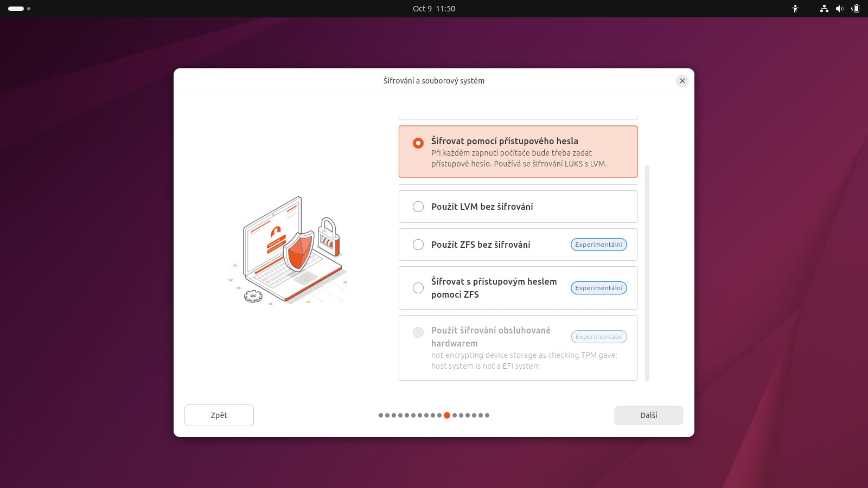Click the 'Šifrování a souborový systém' title
The width and height of the screenshot is (868, 488).
click(x=434, y=81)
